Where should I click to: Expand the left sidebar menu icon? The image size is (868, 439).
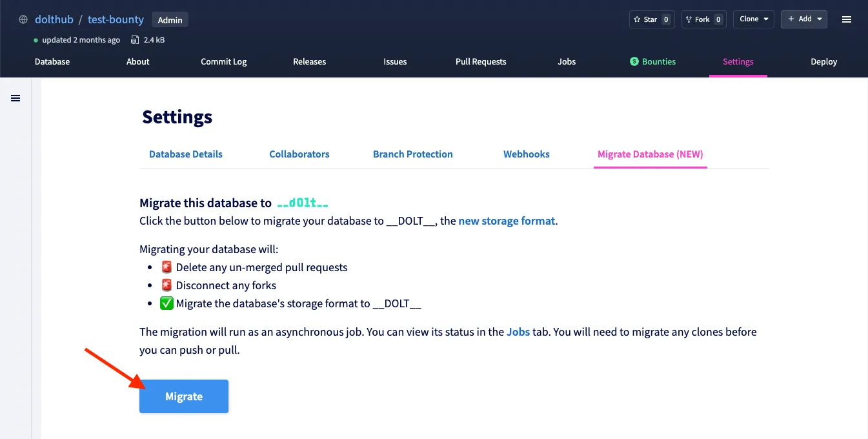(x=15, y=98)
